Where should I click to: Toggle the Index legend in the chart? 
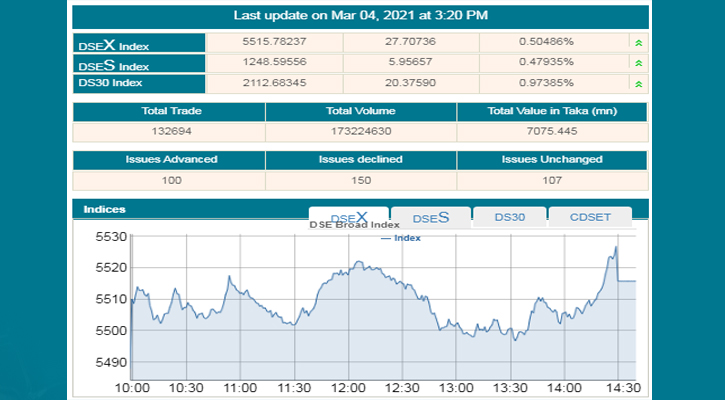click(401, 238)
